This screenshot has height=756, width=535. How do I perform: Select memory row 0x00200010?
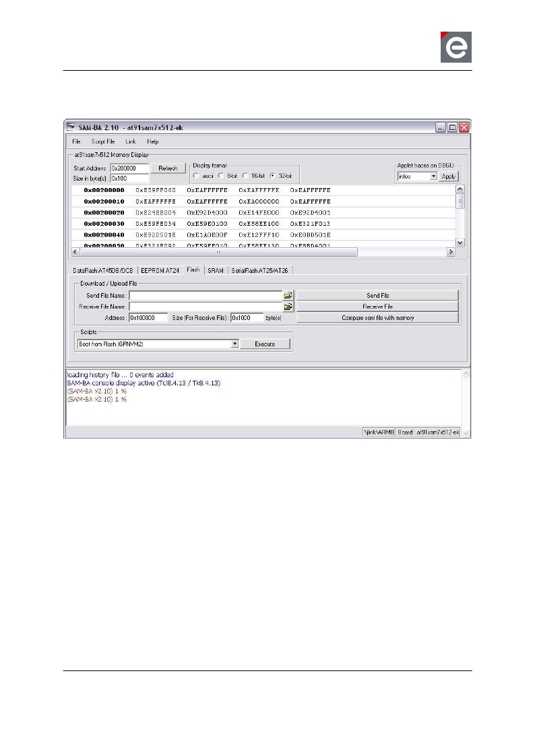point(263,201)
